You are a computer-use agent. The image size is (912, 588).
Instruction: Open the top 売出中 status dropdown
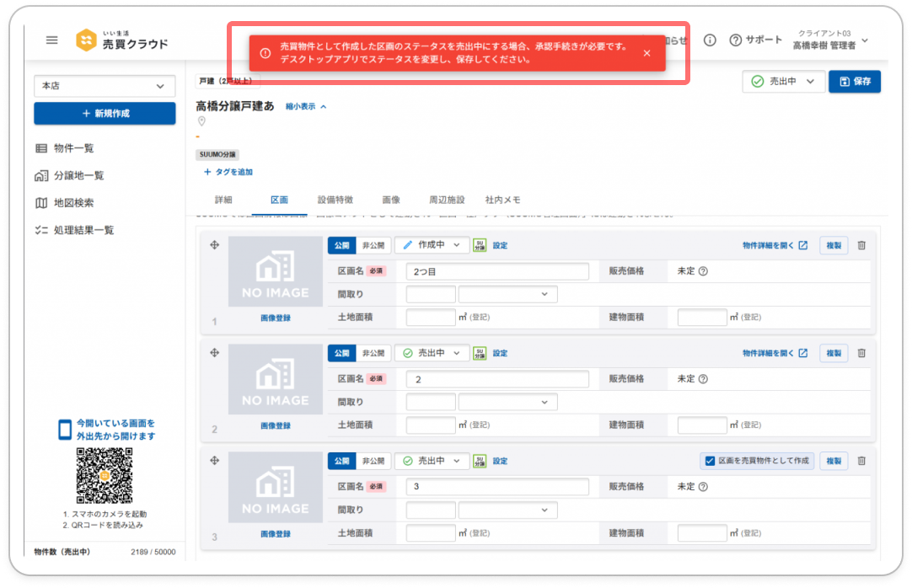[x=783, y=82]
